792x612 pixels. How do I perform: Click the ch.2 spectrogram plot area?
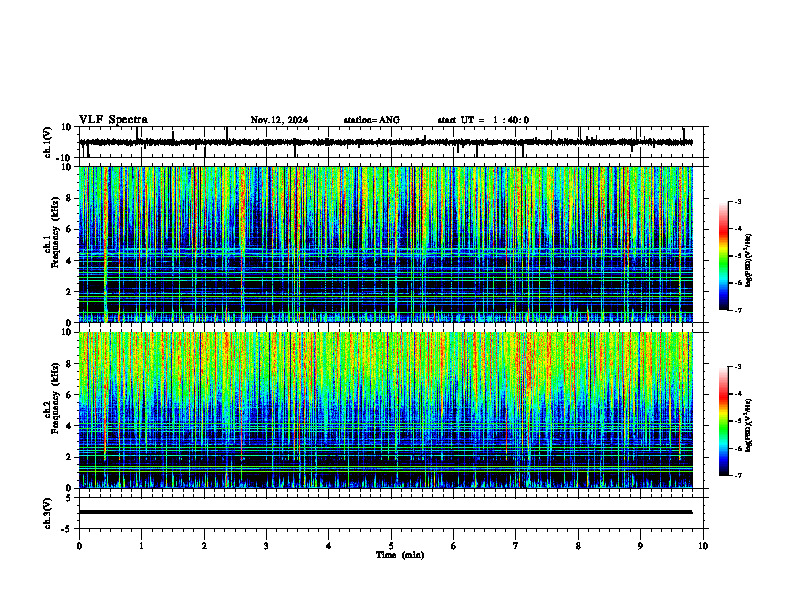(386, 410)
